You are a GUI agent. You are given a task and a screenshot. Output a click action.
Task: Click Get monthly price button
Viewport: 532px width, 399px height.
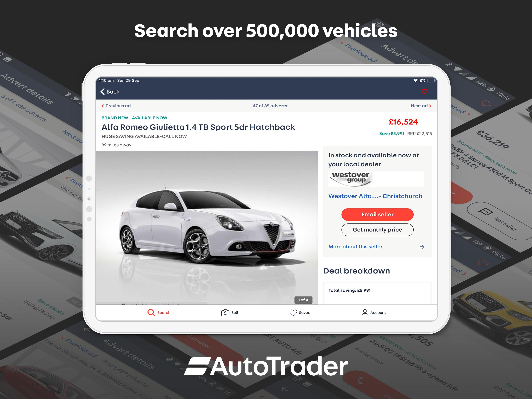[377, 229]
